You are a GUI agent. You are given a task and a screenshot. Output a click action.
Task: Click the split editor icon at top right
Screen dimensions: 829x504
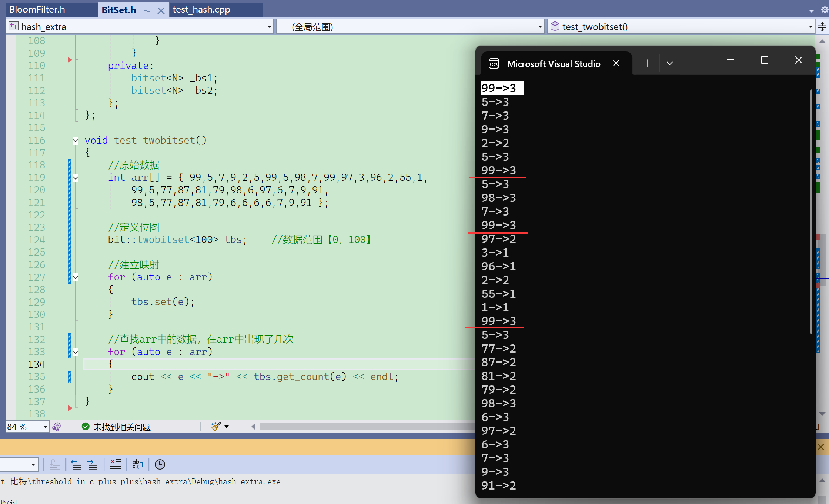point(822,27)
